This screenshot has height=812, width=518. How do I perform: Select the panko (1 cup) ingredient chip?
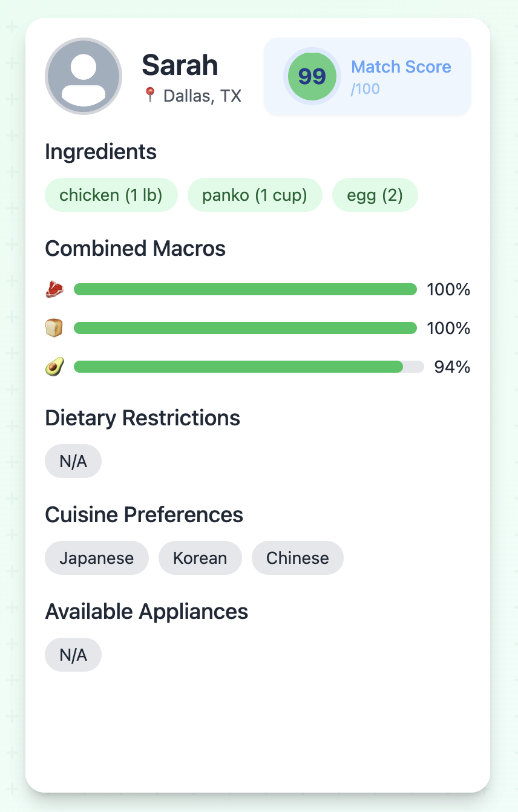click(255, 195)
